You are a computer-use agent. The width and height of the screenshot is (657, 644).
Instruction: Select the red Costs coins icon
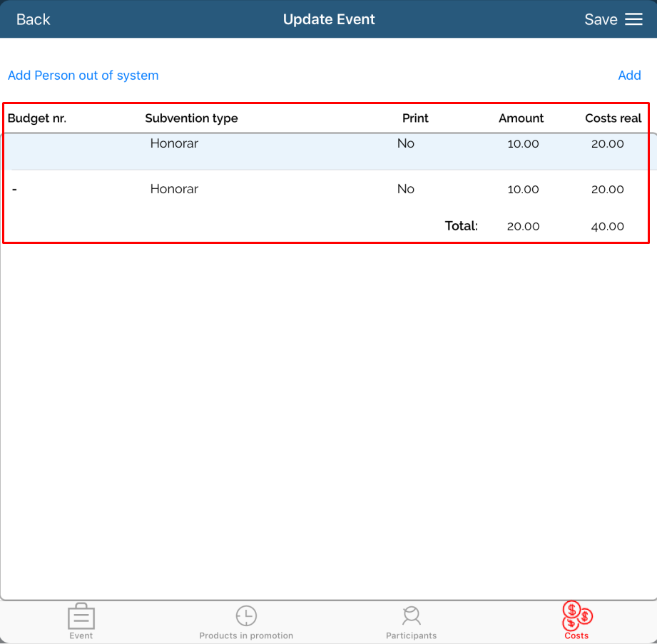576,615
